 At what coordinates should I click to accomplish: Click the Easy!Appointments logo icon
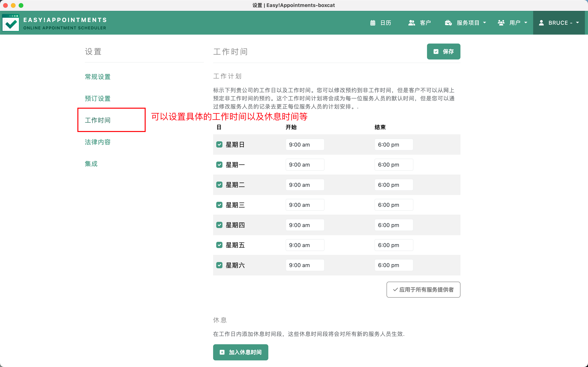pos(10,23)
